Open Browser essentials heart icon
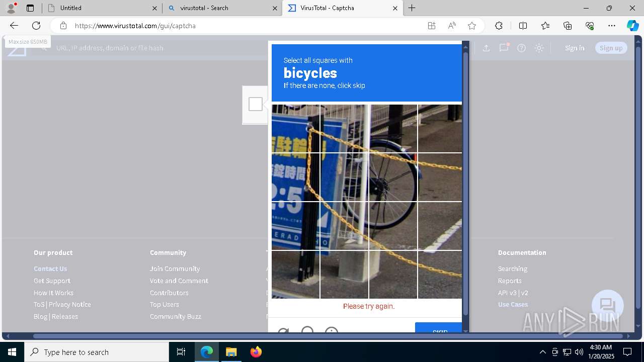The height and width of the screenshot is (362, 644). point(590,26)
